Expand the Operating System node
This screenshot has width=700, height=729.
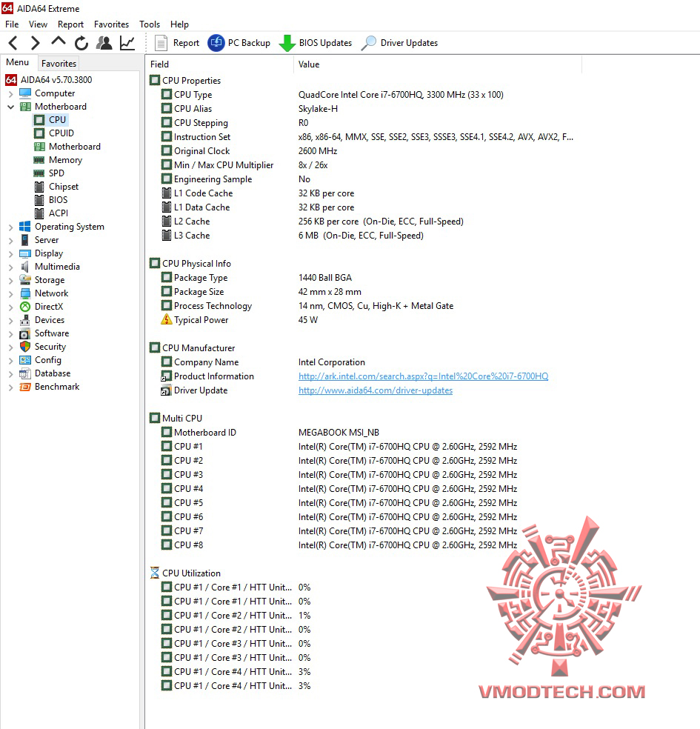point(10,227)
